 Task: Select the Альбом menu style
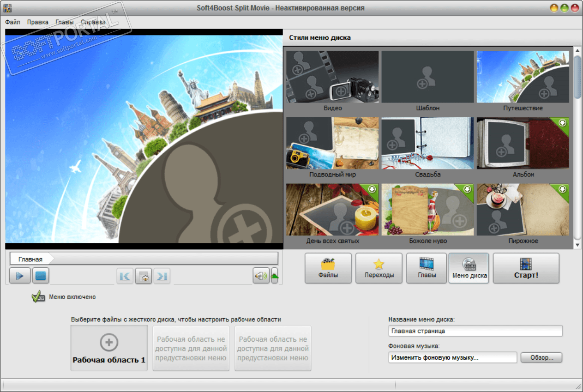click(523, 143)
